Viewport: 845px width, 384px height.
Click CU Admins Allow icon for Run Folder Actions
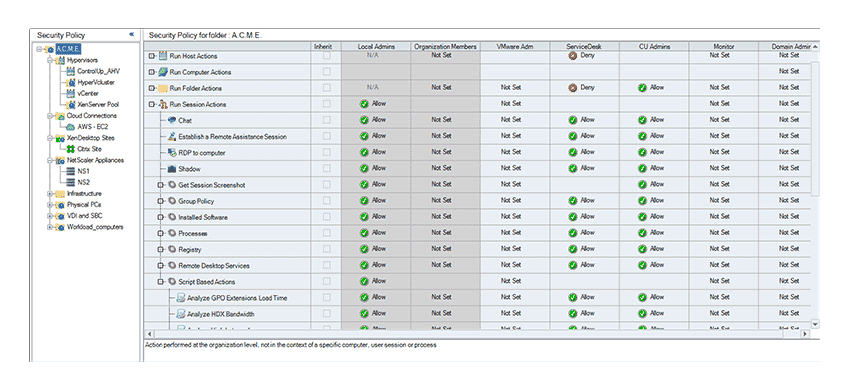tap(642, 88)
